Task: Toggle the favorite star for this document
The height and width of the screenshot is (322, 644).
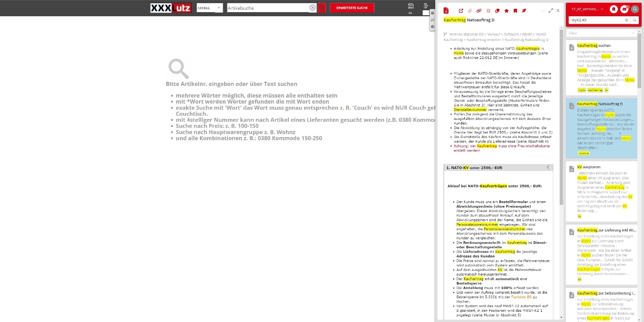Action: coord(506,11)
